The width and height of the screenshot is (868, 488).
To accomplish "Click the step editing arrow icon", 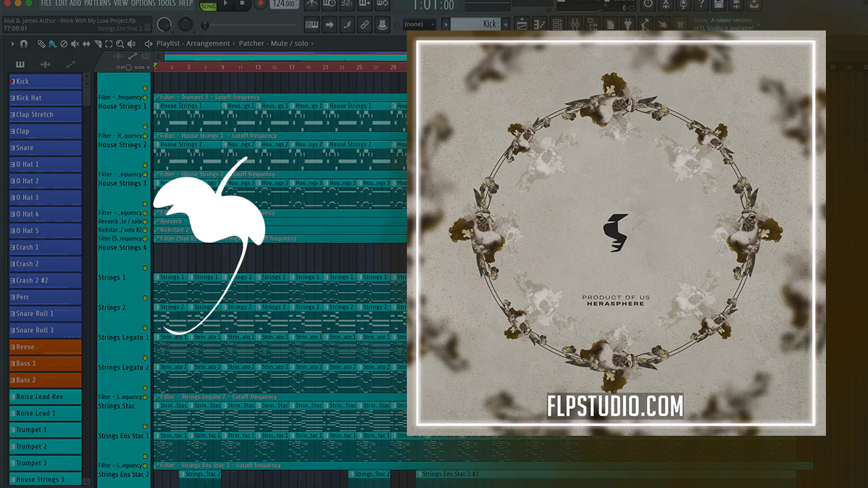I will pos(330,24).
